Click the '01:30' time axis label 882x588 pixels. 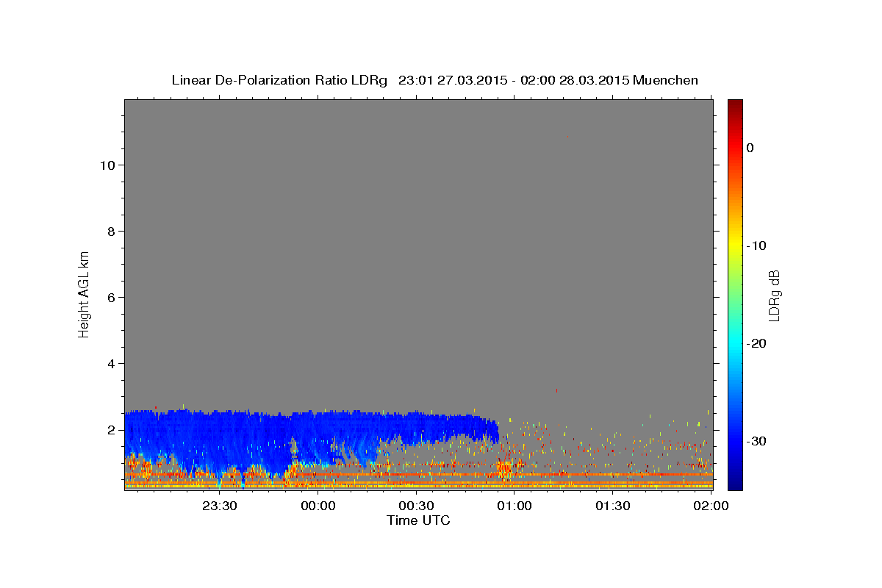pyautogui.click(x=613, y=506)
